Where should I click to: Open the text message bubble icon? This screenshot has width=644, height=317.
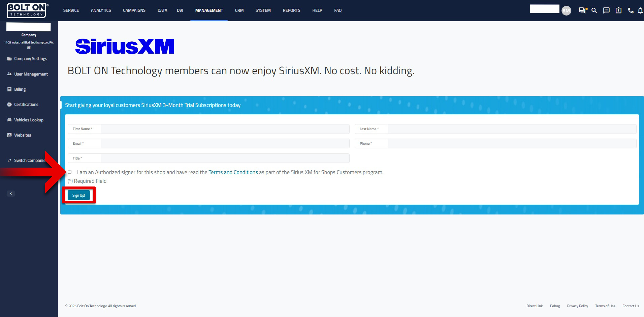[x=606, y=10]
